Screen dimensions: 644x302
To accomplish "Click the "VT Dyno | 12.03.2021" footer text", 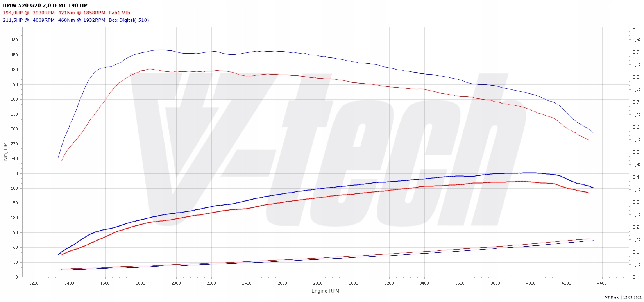I will point(623,298).
